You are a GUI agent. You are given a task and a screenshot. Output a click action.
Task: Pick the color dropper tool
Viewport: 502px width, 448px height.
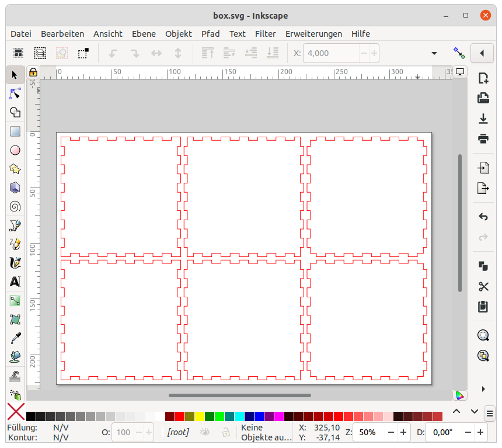click(15, 338)
